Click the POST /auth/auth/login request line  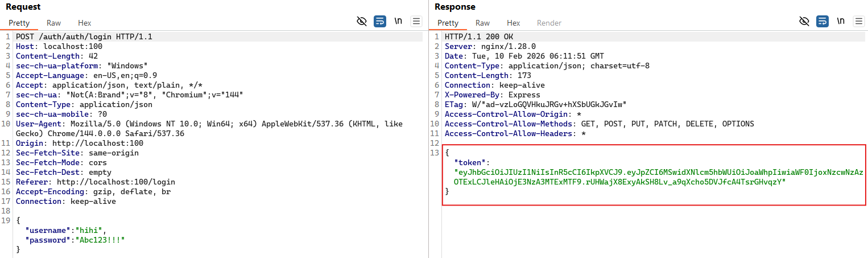pos(84,36)
